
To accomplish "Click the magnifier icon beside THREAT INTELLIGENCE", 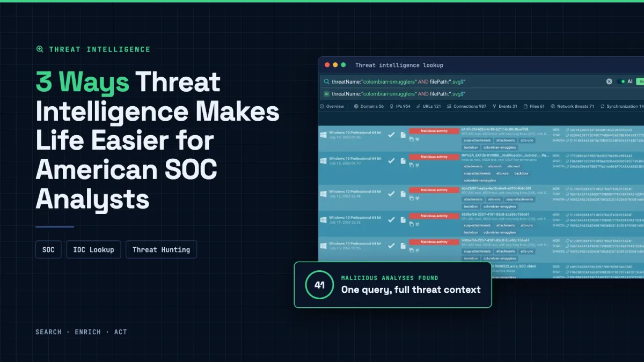I will pyautogui.click(x=40, y=49).
